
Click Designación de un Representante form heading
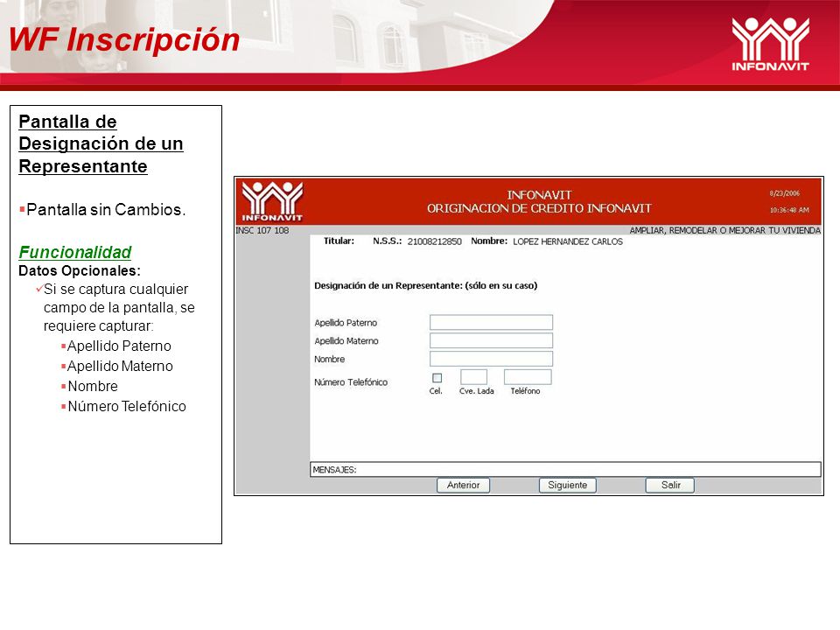click(426, 285)
